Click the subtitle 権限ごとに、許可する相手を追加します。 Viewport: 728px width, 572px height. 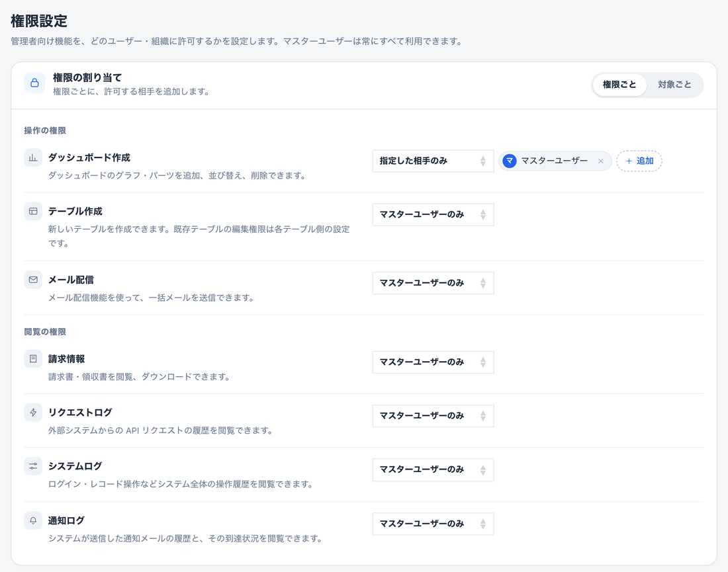tap(131, 92)
